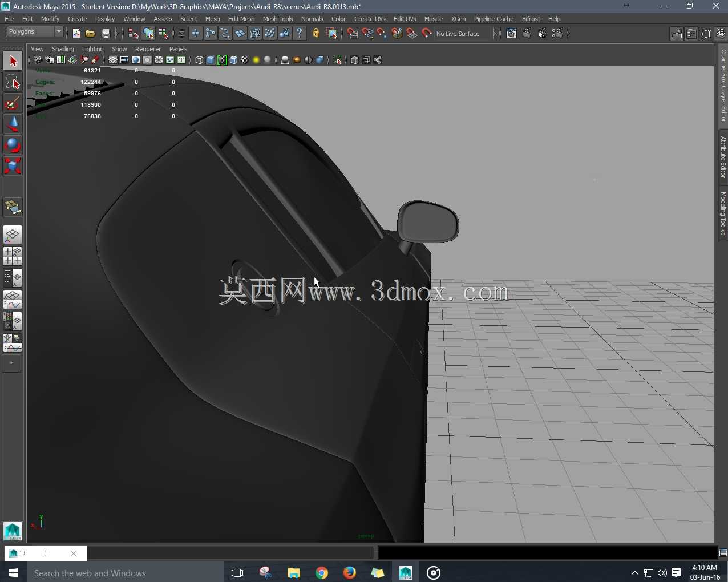
Task: Expand the render toolbar section arrow
Action: pyautogui.click(x=568, y=34)
